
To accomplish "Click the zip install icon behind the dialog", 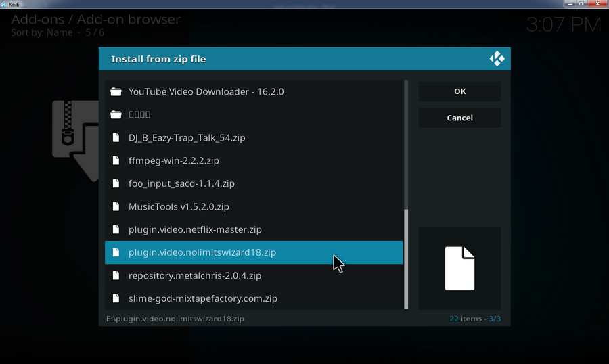I will (x=75, y=140).
